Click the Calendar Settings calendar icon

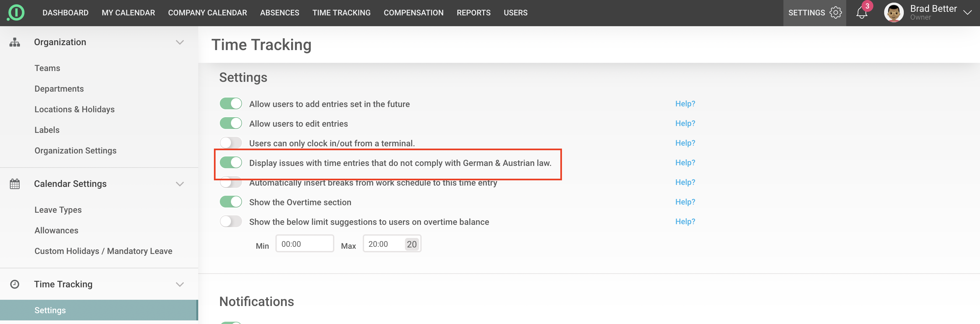click(14, 184)
